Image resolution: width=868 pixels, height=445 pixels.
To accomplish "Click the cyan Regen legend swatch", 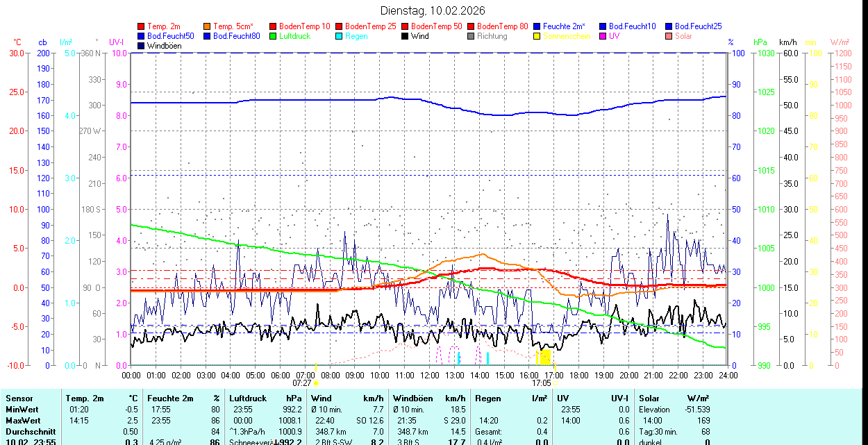I will coord(339,36).
